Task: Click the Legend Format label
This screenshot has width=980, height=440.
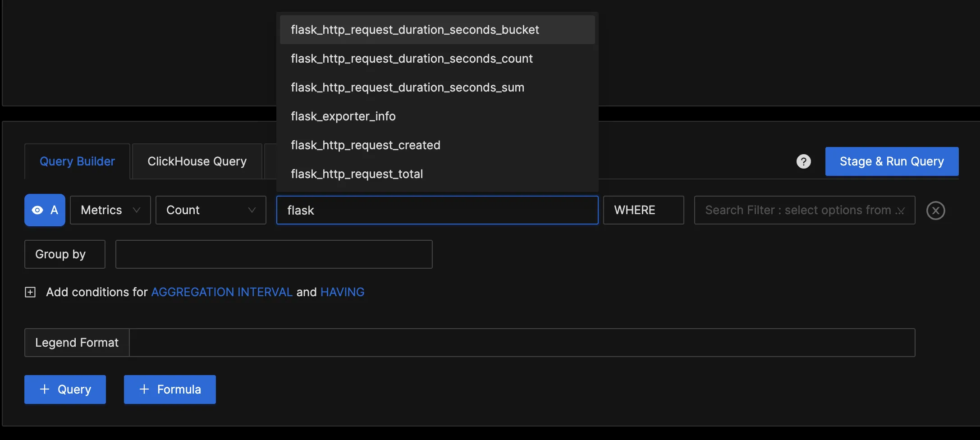Action: tap(77, 343)
